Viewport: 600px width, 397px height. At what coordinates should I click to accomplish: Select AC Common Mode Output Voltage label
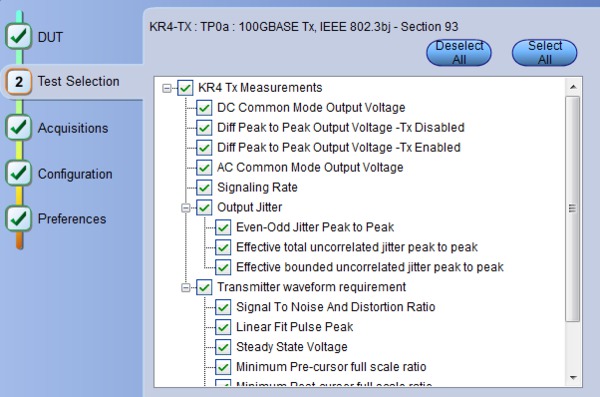pos(310,167)
